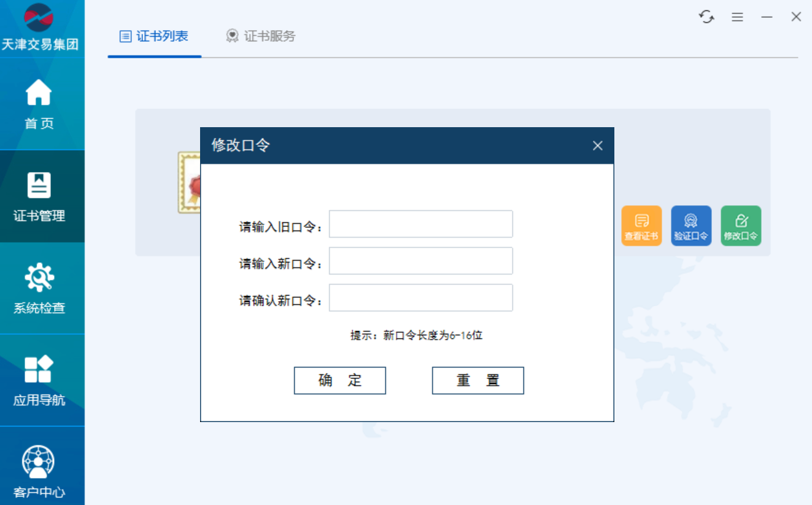Viewport: 812px width, 505px height.
Task: Open the hamburger menu at top right
Action: 737,17
